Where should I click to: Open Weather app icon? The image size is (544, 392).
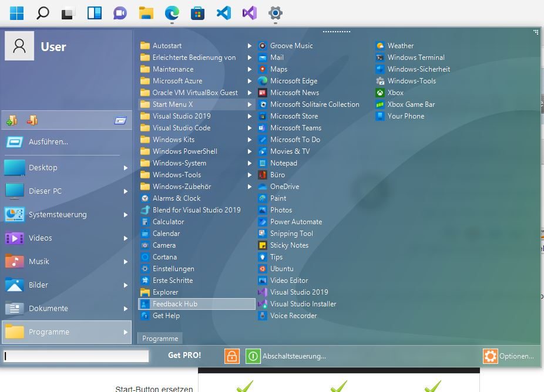pos(380,46)
